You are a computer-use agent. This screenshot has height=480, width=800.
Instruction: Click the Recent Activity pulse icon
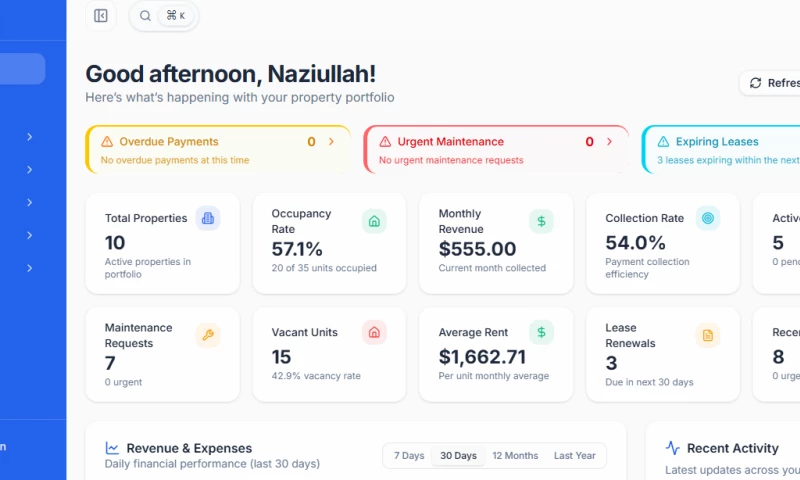[x=672, y=448]
